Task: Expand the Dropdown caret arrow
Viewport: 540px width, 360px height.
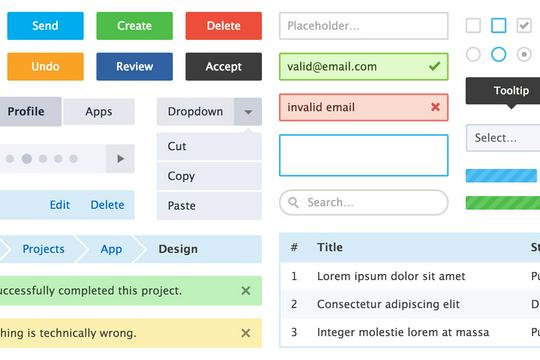Action: (248, 112)
